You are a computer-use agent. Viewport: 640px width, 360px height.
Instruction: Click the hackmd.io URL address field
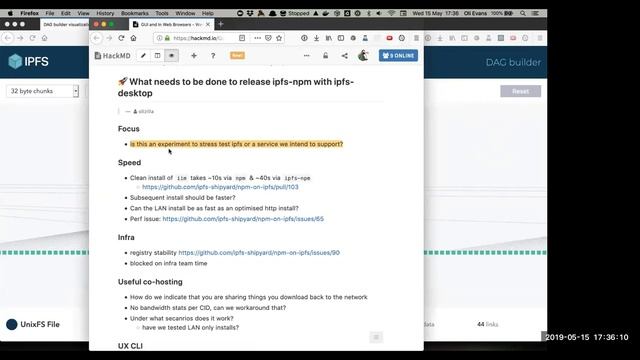coord(198,38)
